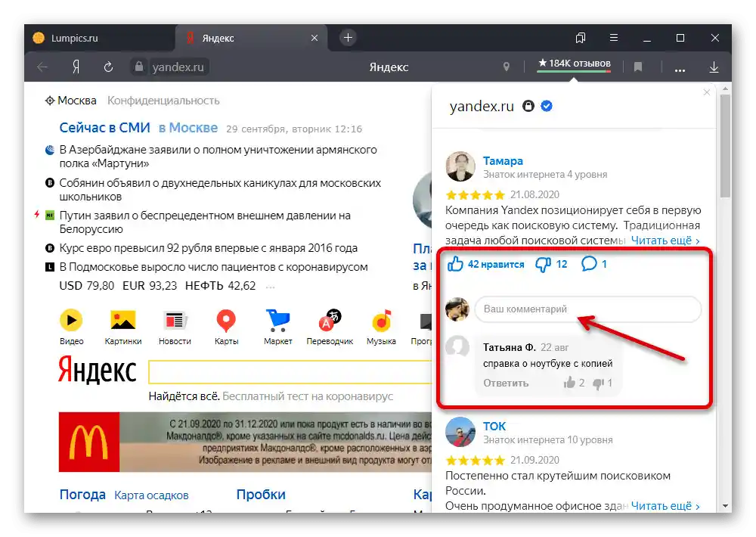Screen dimensions: 756x537
Task: Click the lock icon in the address bar
Action: tap(139, 67)
